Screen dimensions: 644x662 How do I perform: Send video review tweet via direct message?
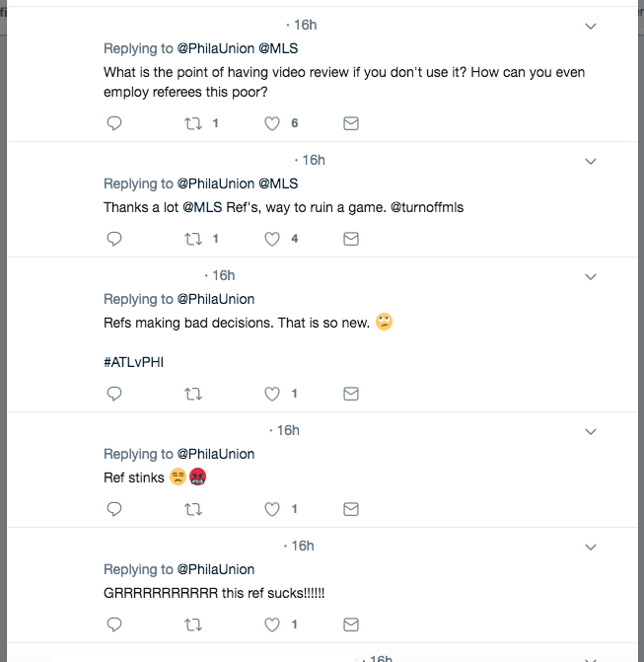350,123
